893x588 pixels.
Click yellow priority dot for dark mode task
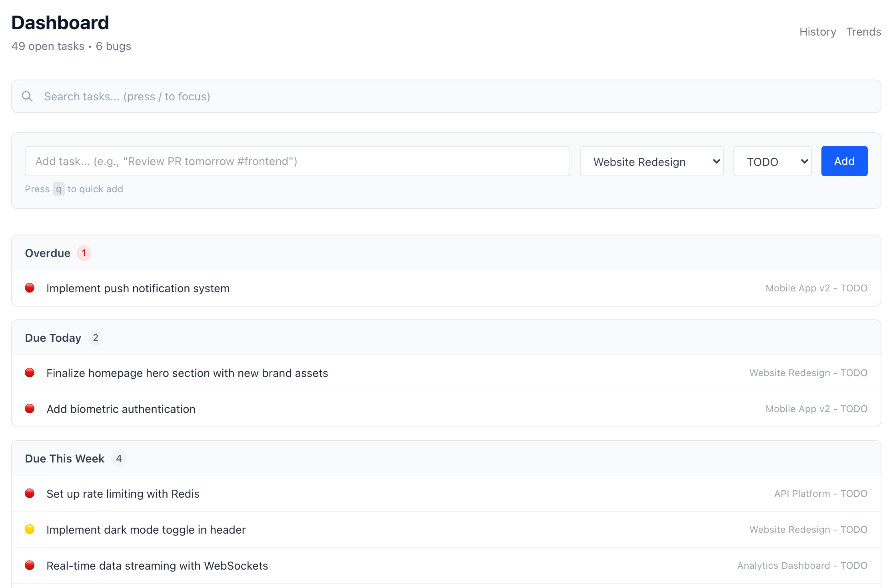point(30,529)
